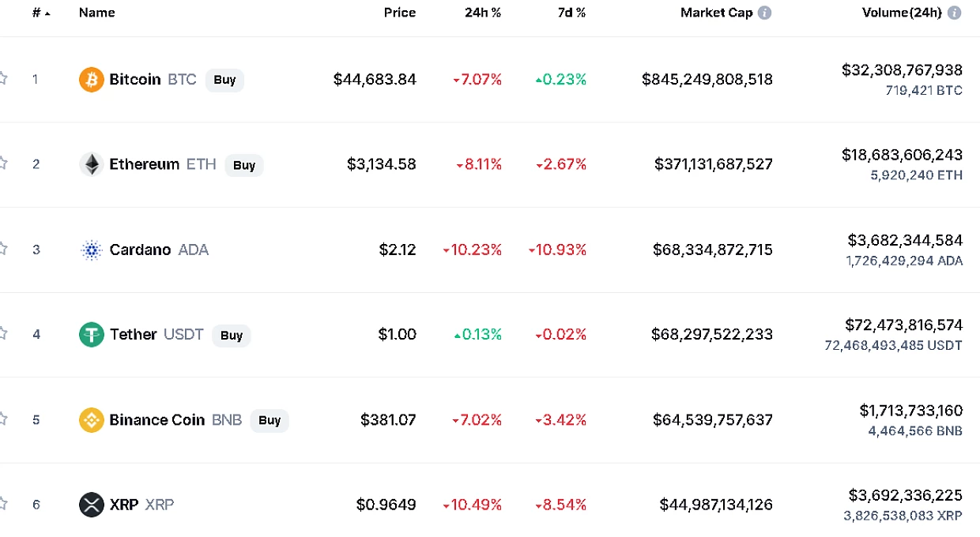Click the Tether logo icon

pos(92,335)
